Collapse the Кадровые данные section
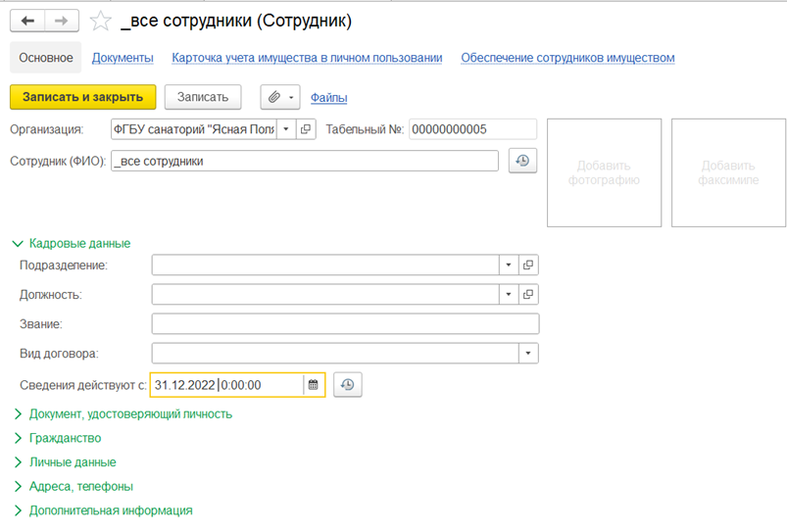 tap(71, 243)
